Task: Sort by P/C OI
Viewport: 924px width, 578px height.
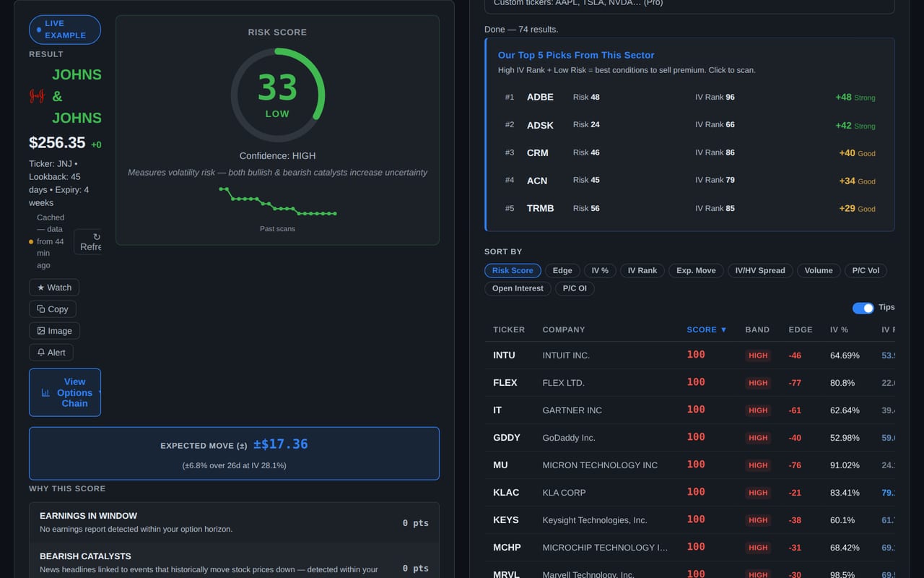Action: [575, 288]
